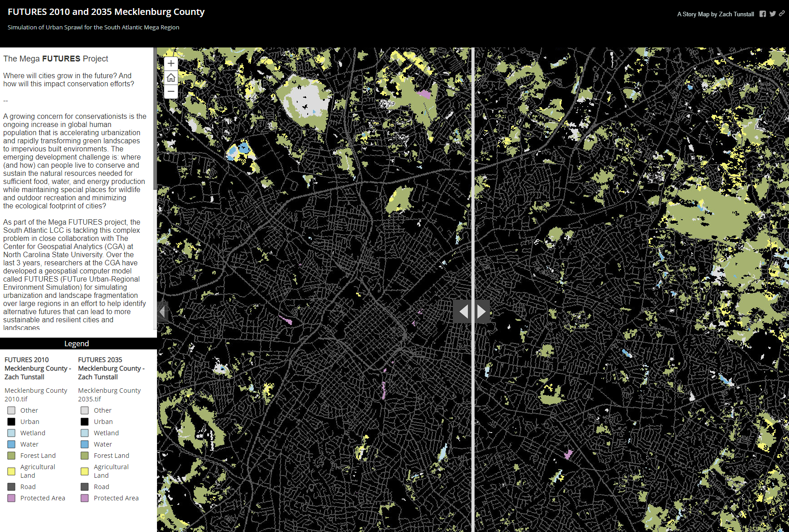Screen dimensions: 789x532
Task: Click the 'Mecklenburg County 2035.tif' layer name
Action: (x=109, y=395)
